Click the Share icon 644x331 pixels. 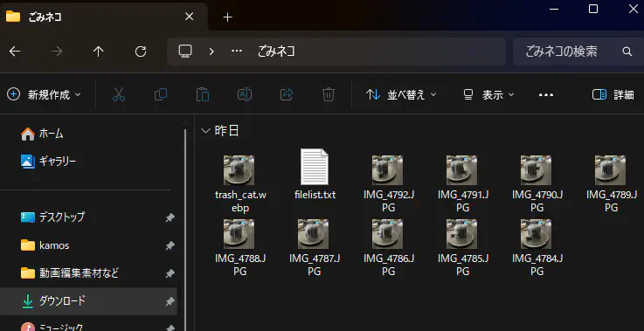coord(287,95)
